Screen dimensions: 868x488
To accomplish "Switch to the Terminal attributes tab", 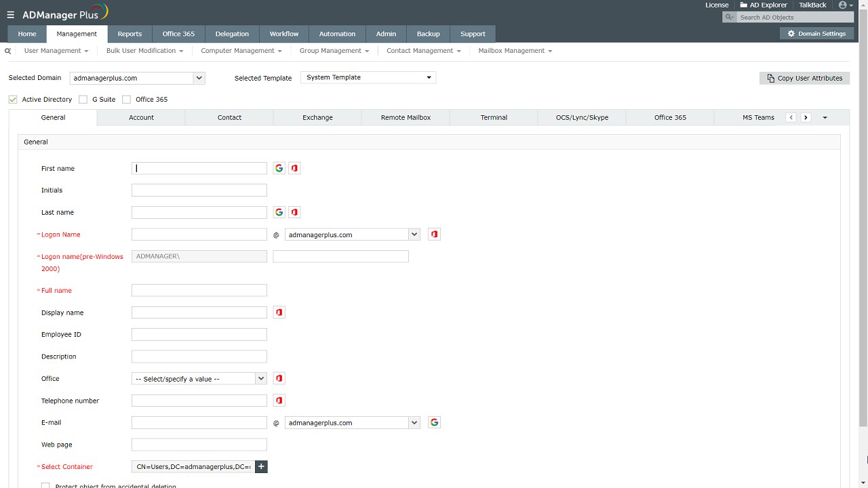I will point(494,117).
